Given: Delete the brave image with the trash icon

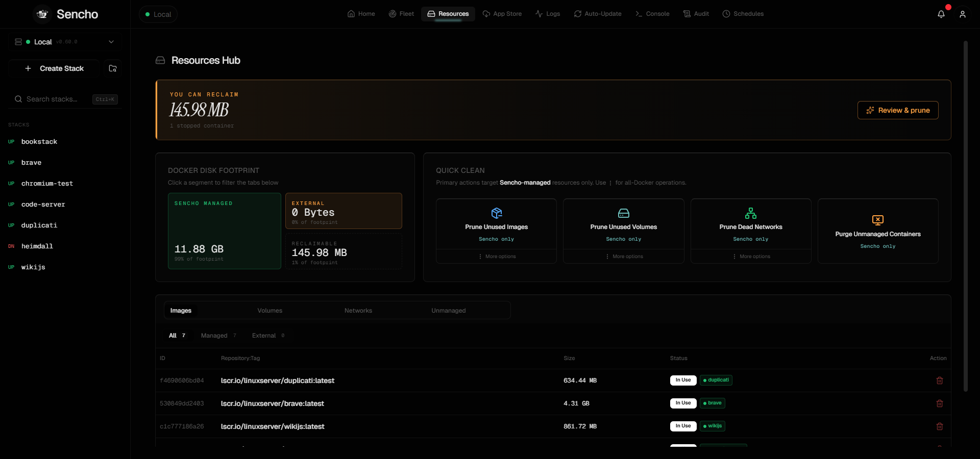Looking at the screenshot, I should [940, 403].
